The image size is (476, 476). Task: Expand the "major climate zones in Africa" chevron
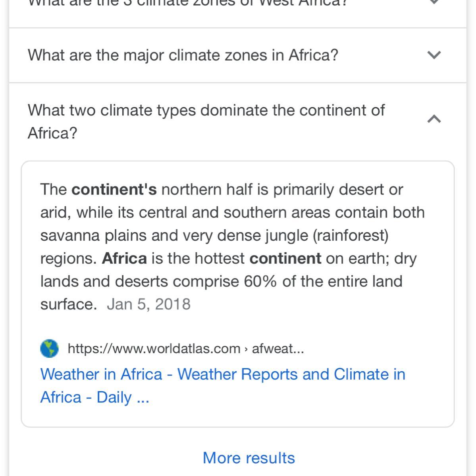(x=434, y=55)
